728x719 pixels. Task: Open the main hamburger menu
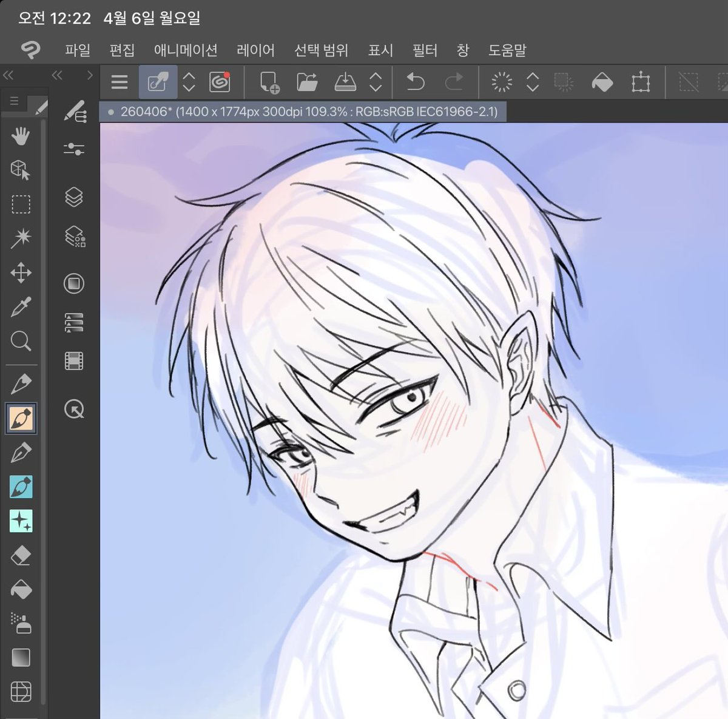point(119,82)
